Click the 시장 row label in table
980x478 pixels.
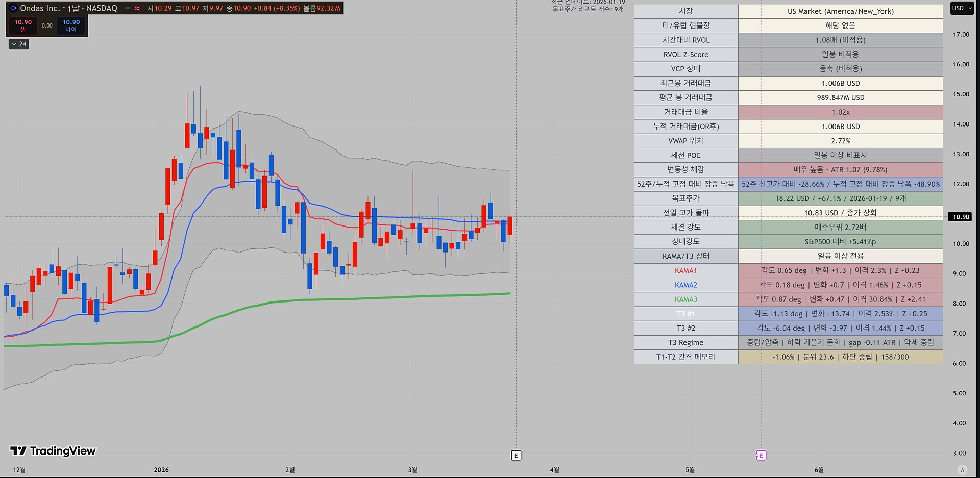pyautogui.click(x=685, y=11)
